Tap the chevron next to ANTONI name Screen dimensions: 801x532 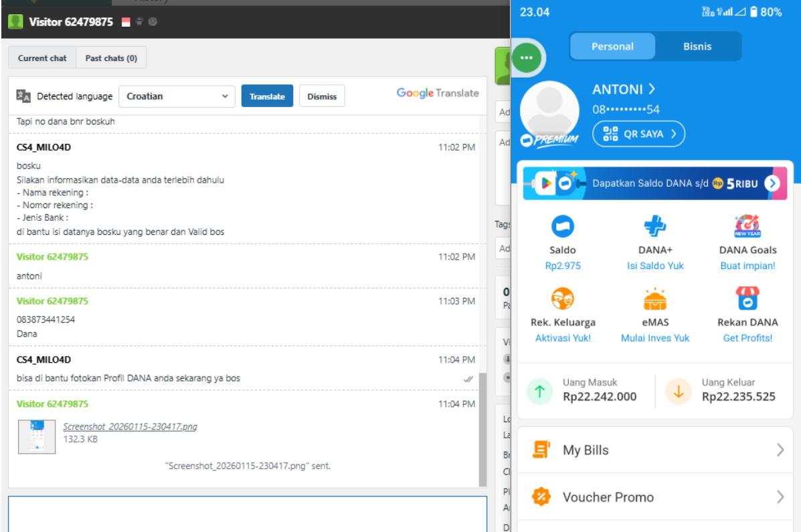(x=651, y=89)
